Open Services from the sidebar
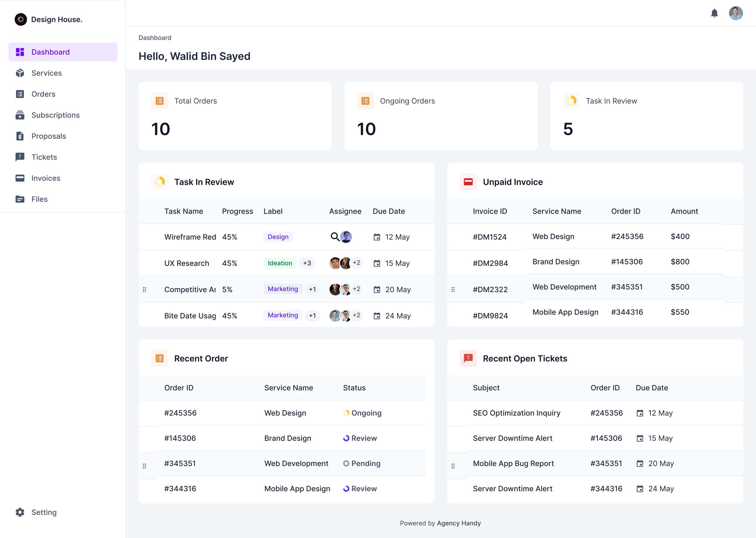Viewport: 756px width, 538px height. (46, 73)
